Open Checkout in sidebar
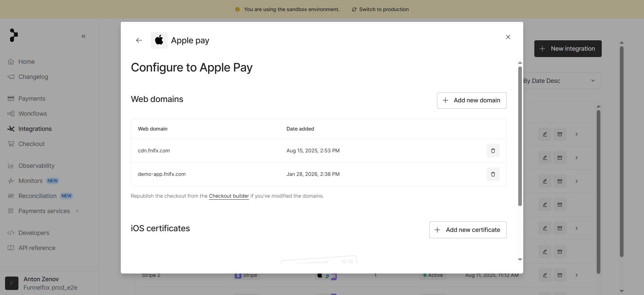 [x=32, y=144]
